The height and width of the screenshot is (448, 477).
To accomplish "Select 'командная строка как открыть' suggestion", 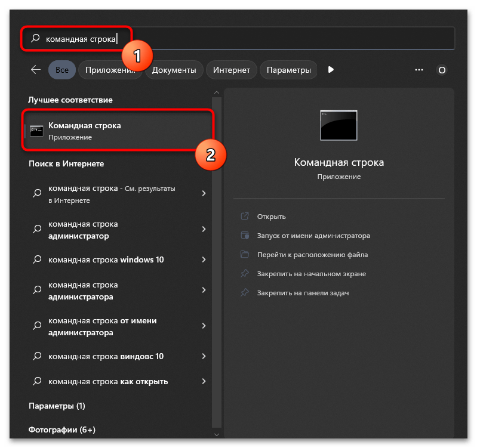I will click(118, 381).
